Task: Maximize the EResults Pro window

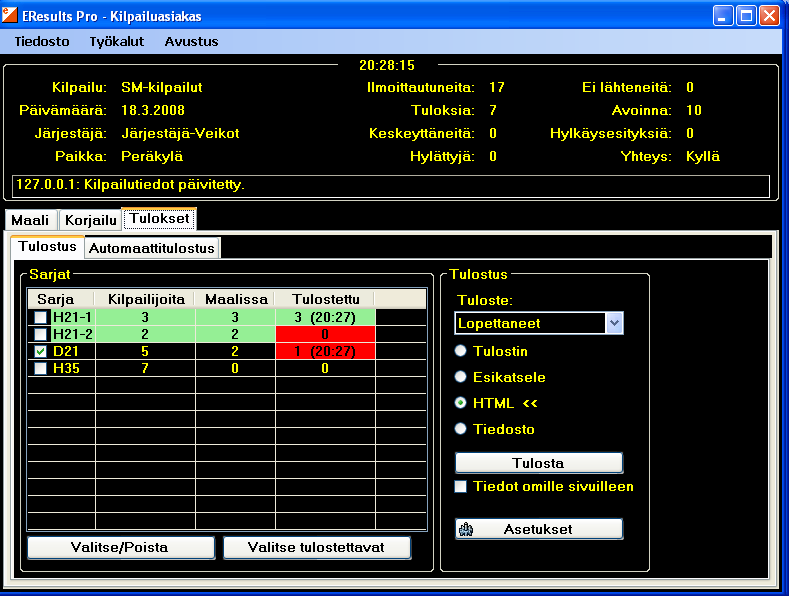Action: [x=746, y=16]
